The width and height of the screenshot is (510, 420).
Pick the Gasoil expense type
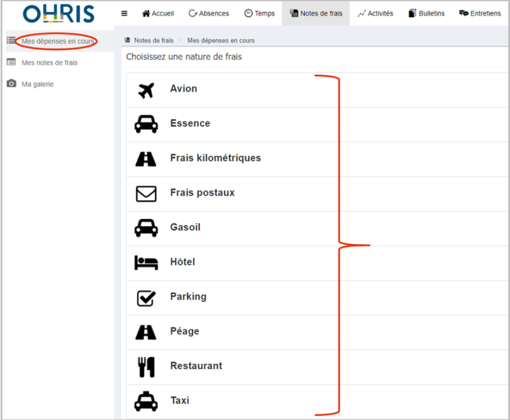(x=317, y=229)
